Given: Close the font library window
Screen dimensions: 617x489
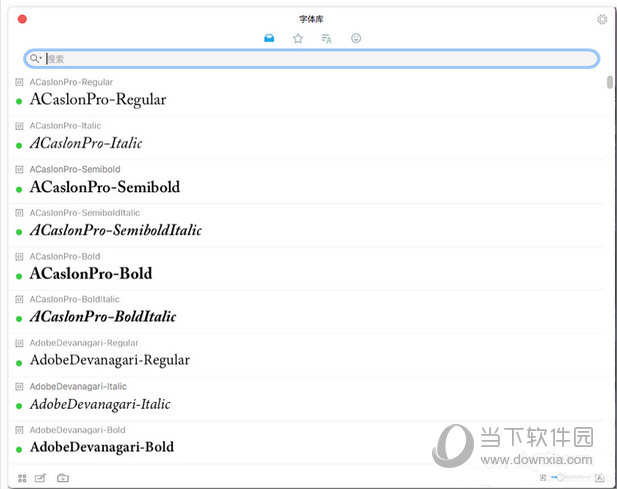Looking at the screenshot, I should click(x=22, y=19).
